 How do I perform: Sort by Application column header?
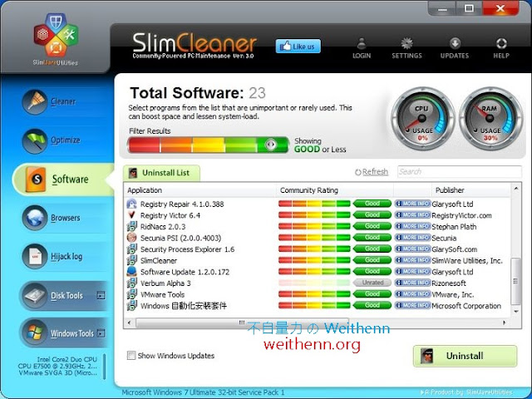pyautogui.click(x=200, y=190)
